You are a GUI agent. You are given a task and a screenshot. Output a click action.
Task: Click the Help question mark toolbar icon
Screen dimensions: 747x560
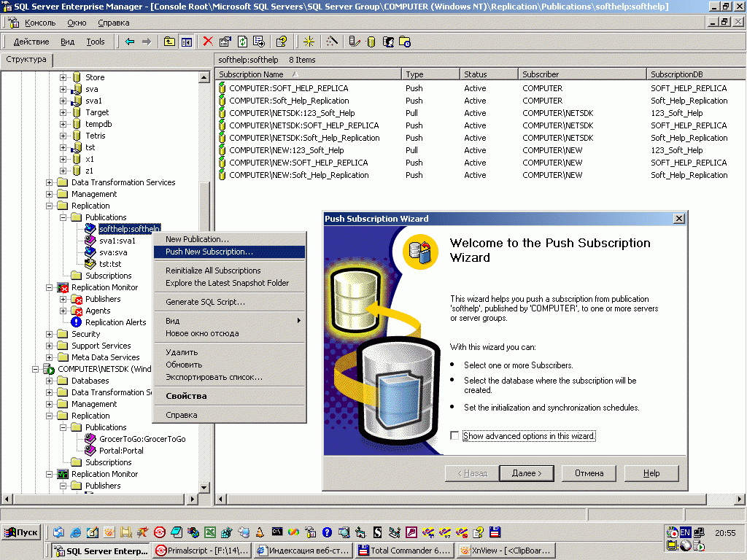click(281, 42)
